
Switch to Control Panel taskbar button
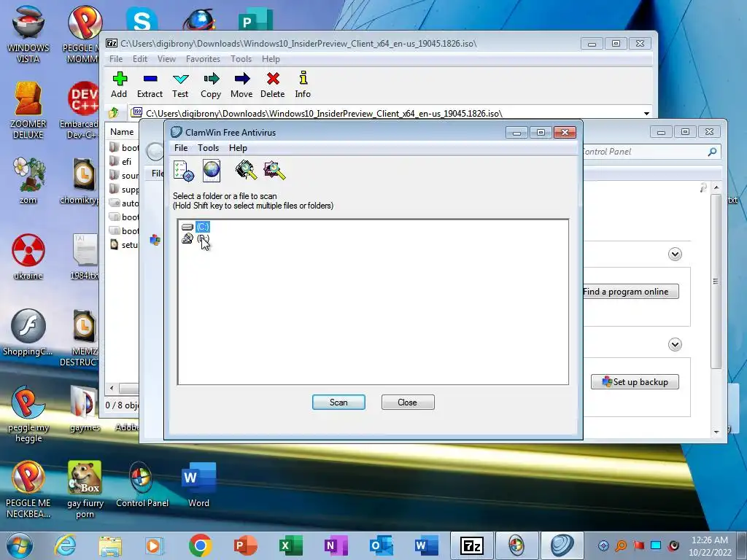pos(517,545)
